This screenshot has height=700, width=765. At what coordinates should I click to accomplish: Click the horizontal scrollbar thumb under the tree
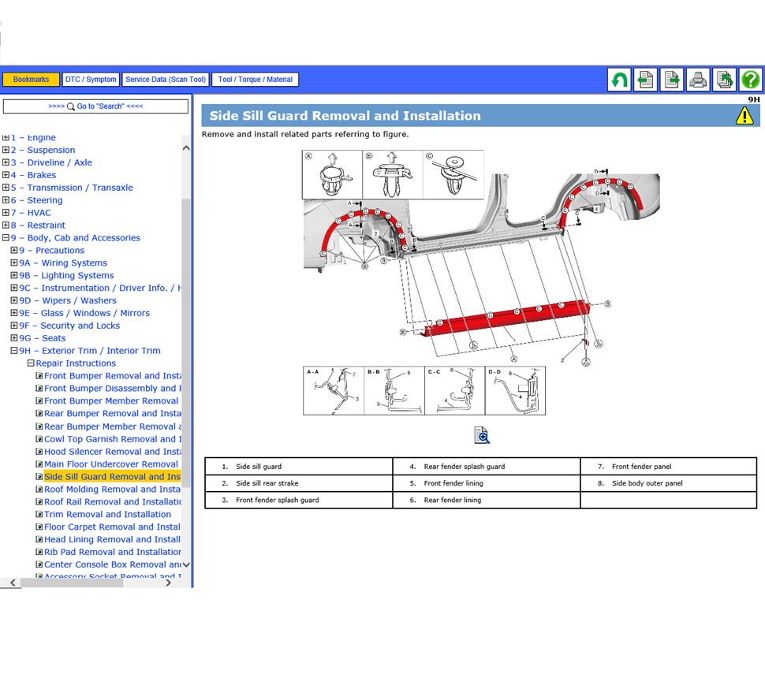72,583
